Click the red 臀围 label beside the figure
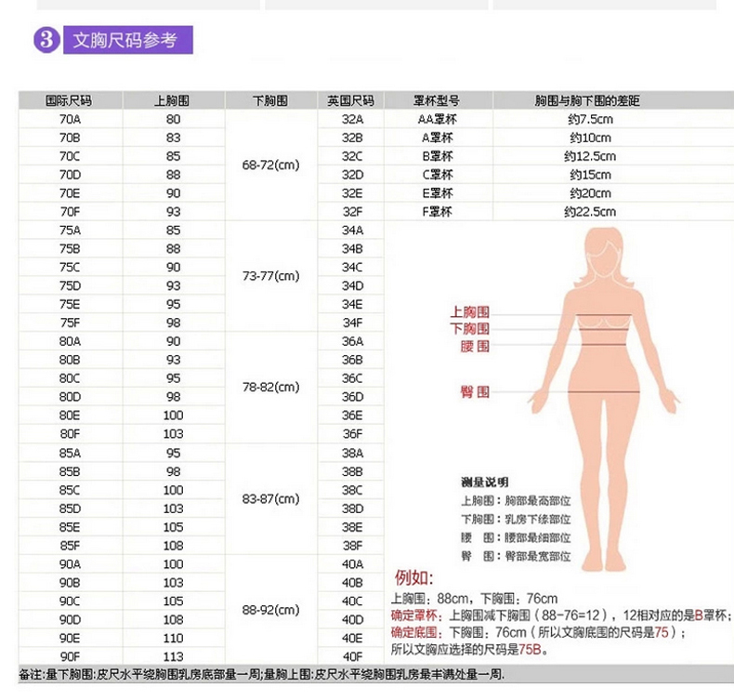734x700 pixels. 475,392
